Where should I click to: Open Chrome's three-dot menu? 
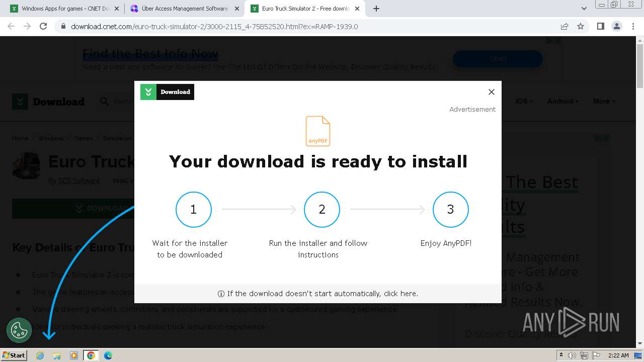[632, 26]
